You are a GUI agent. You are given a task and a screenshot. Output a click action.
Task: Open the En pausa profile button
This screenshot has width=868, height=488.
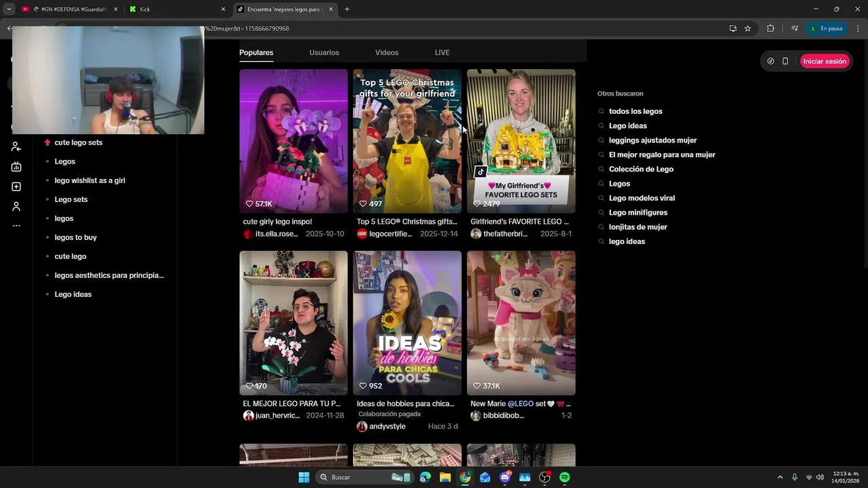pos(827,28)
